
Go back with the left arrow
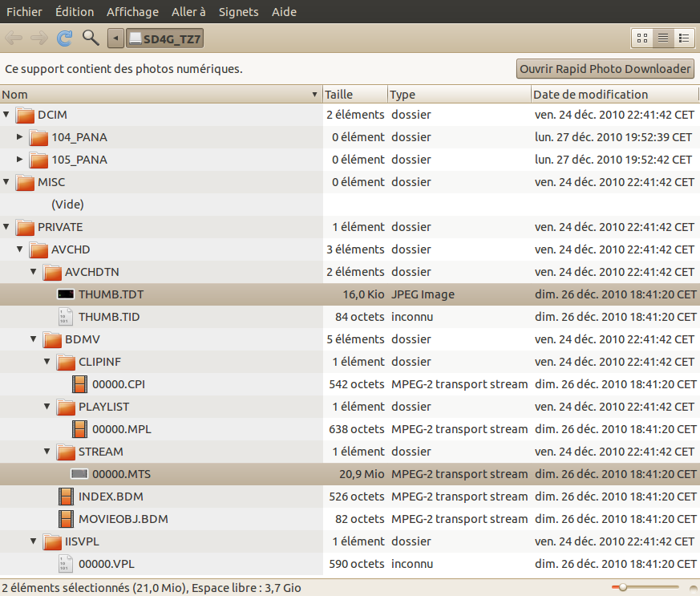click(14, 38)
